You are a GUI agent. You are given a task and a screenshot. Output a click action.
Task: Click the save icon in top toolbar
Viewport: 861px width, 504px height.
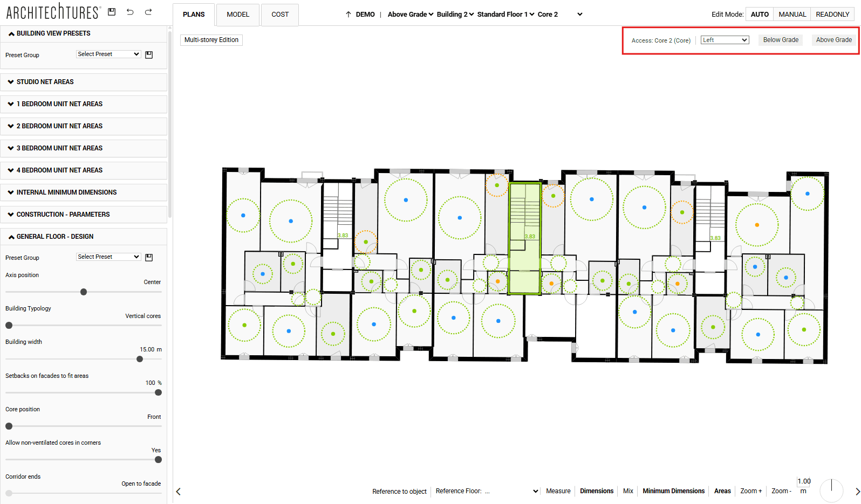pyautogui.click(x=112, y=12)
